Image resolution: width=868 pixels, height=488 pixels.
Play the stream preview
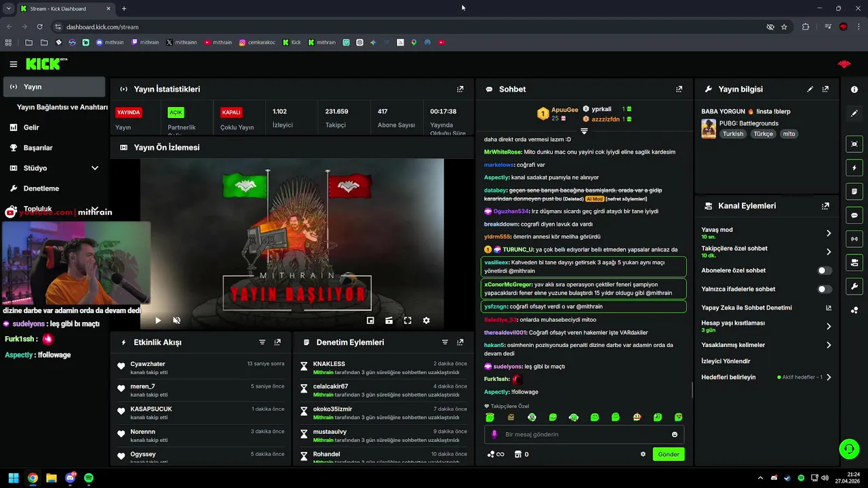(158, 321)
